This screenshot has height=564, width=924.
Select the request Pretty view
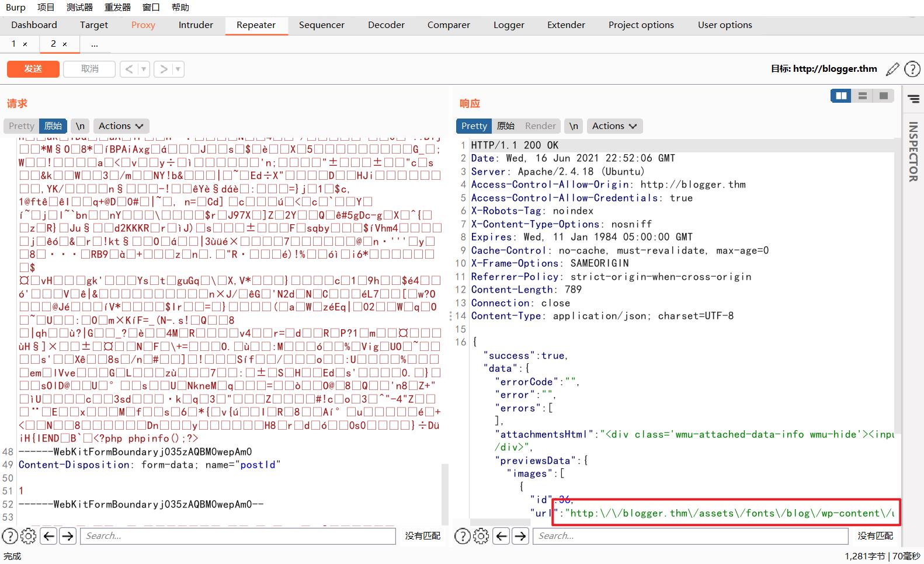point(22,126)
